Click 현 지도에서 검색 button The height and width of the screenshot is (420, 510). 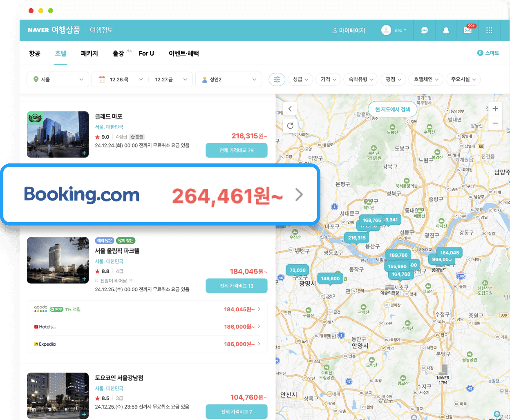tap(392, 109)
